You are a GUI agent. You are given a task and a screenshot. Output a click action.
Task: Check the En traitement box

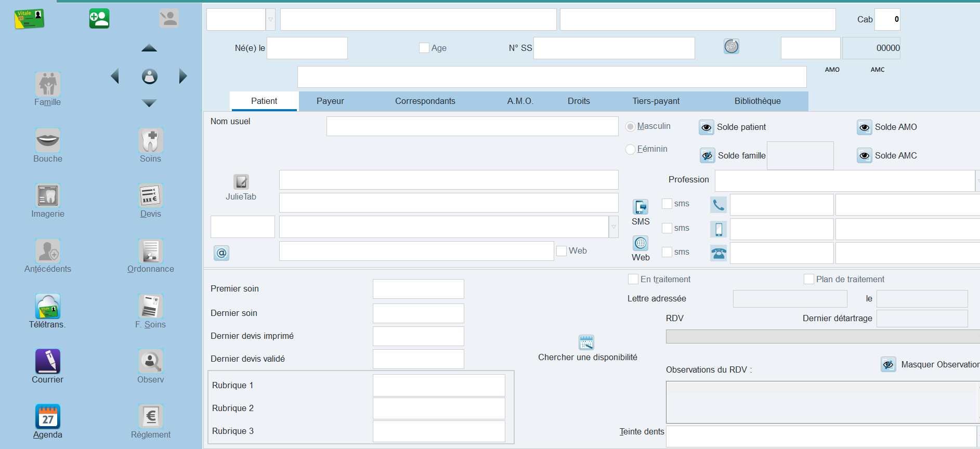pos(633,279)
